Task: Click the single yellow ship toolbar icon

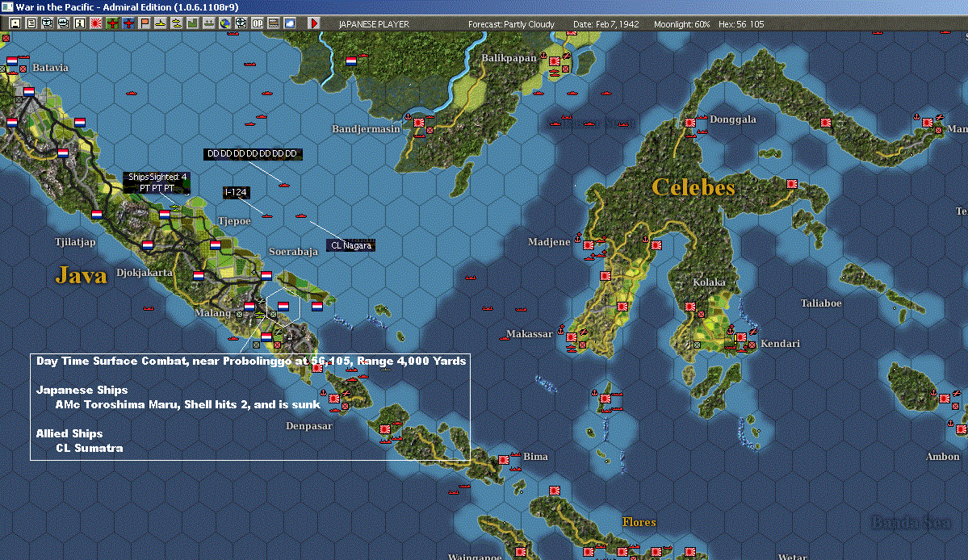Action: [160, 23]
